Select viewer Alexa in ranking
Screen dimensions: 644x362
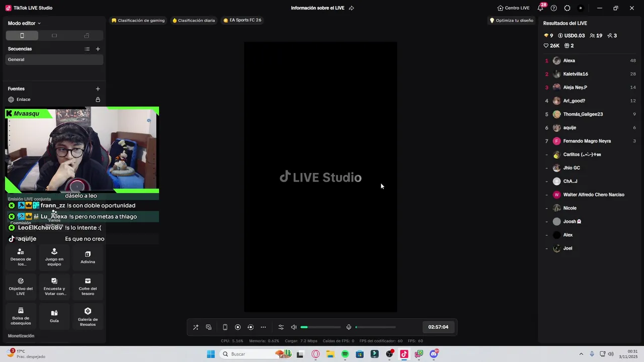591,61
